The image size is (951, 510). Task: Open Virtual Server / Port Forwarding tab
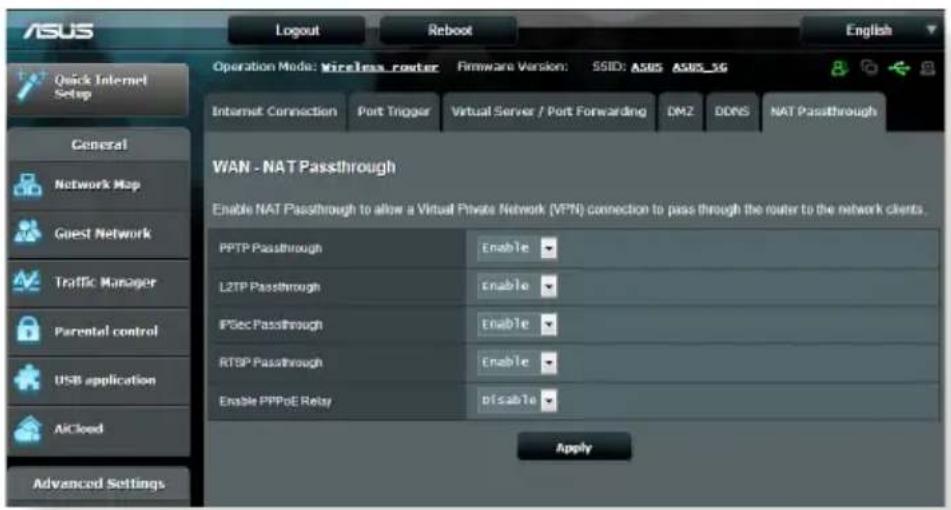(x=549, y=112)
